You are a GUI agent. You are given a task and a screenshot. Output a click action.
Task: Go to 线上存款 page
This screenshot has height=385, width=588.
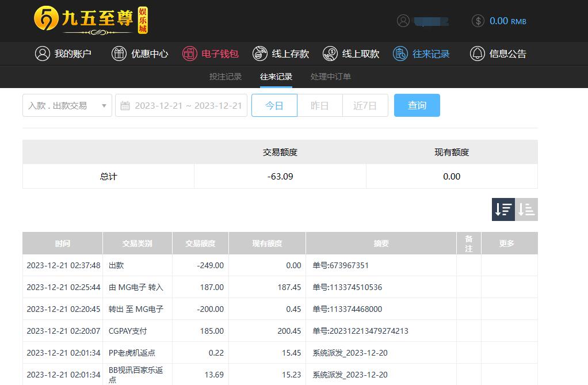[x=281, y=54]
